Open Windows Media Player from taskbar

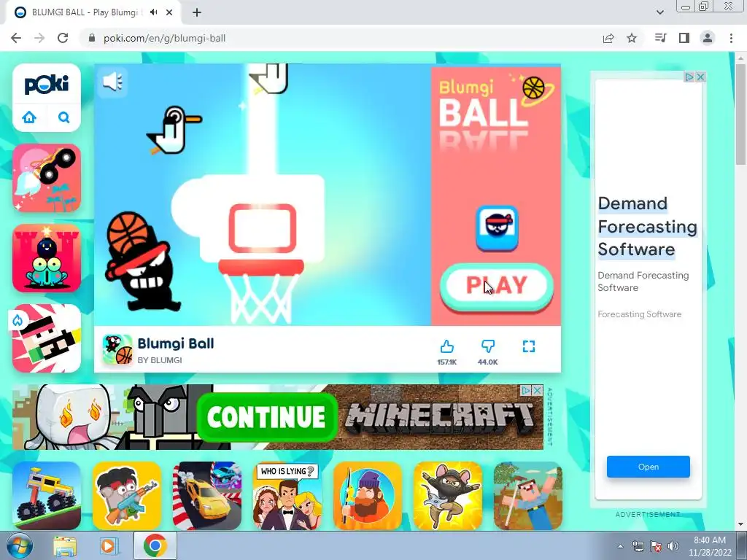pos(108,546)
